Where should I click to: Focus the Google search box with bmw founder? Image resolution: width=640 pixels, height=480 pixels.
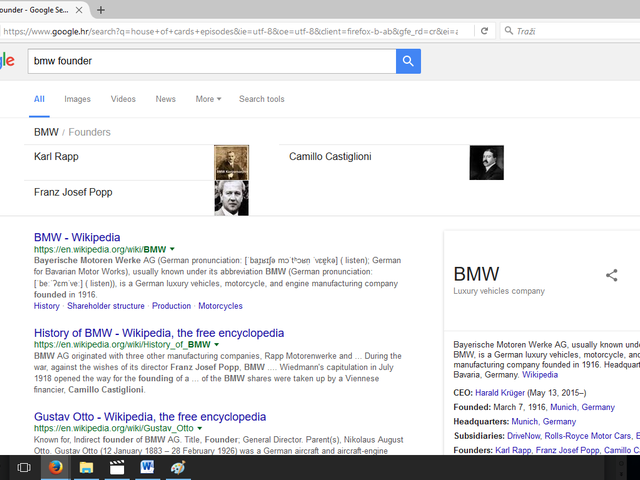tap(212, 61)
